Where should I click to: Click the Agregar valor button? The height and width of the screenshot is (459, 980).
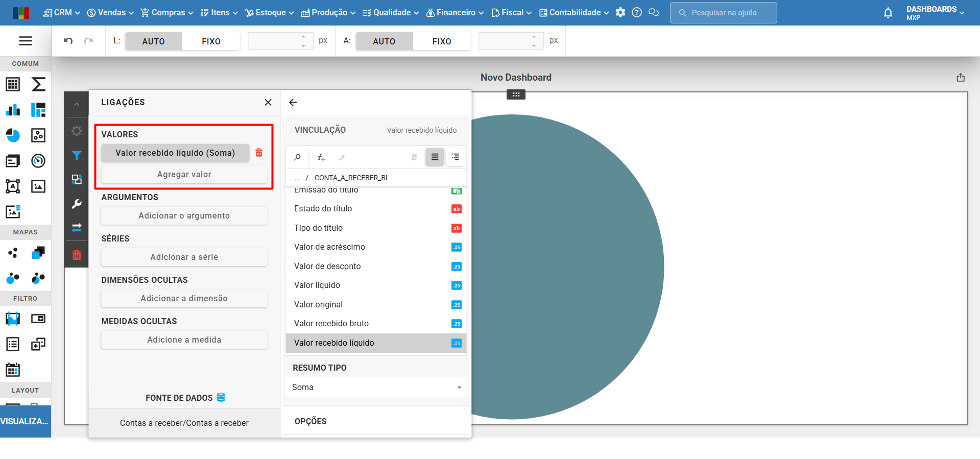[184, 174]
